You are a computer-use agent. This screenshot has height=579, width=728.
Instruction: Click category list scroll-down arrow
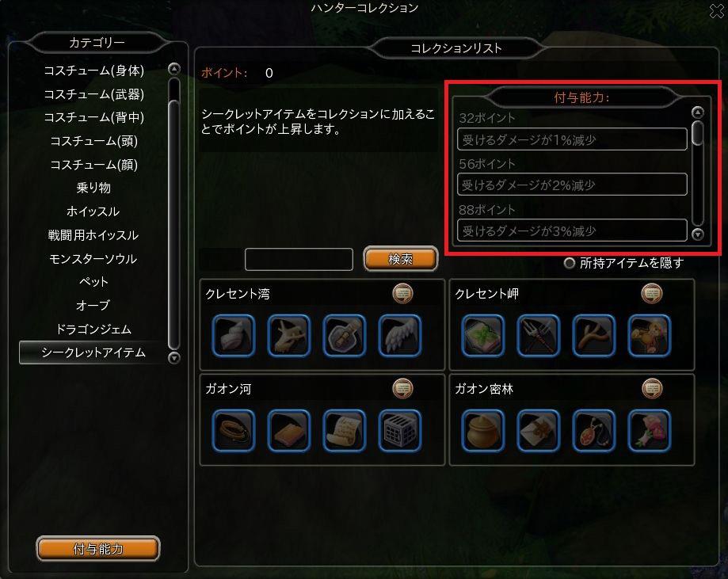(x=174, y=358)
